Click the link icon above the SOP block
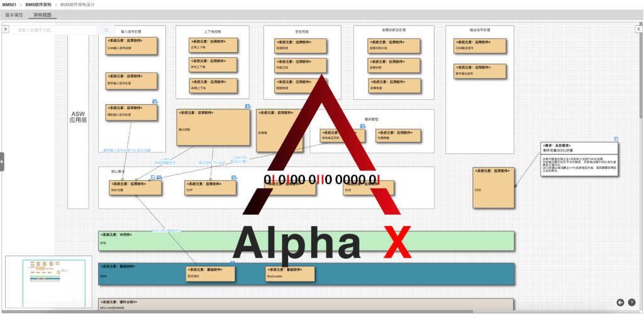The image size is (644, 314). pos(233,177)
